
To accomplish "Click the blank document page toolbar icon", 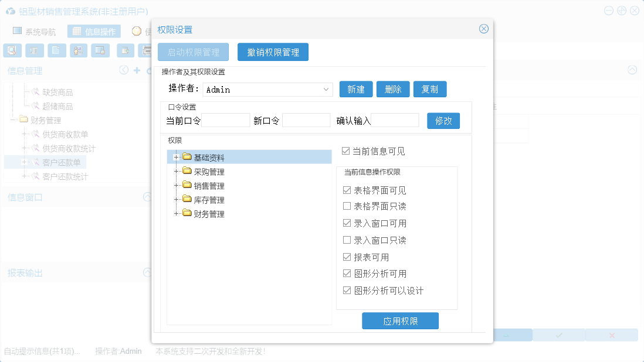I will coord(56,50).
